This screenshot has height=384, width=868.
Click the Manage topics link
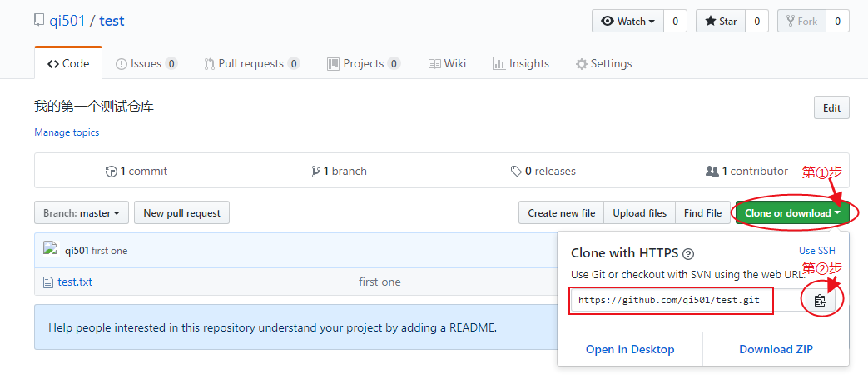(x=67, y=132)
